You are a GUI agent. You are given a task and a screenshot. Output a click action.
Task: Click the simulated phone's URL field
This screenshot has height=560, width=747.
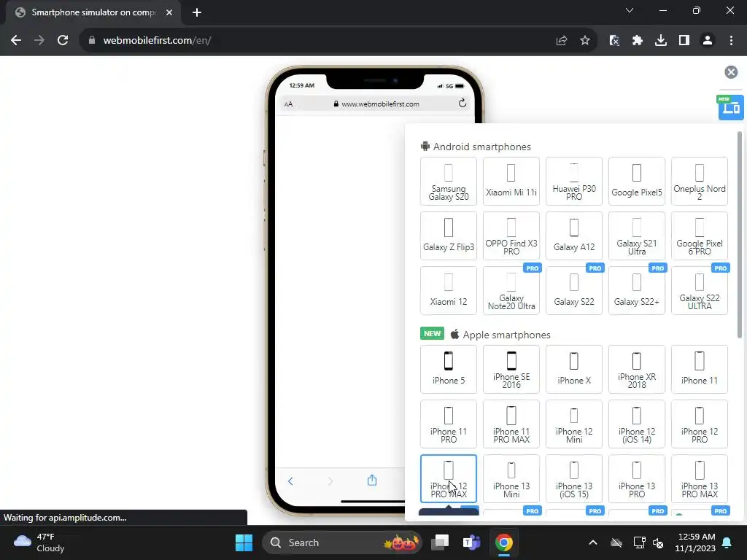376,104
